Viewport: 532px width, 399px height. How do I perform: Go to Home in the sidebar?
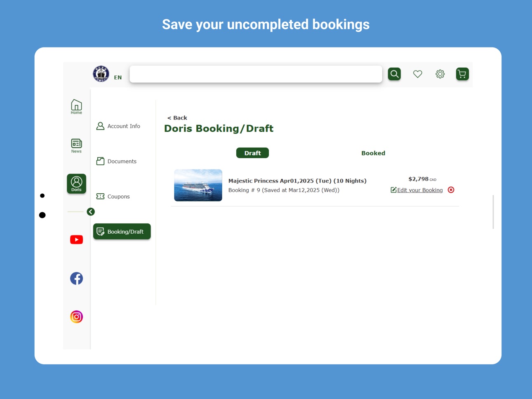(x=76, y=107)
